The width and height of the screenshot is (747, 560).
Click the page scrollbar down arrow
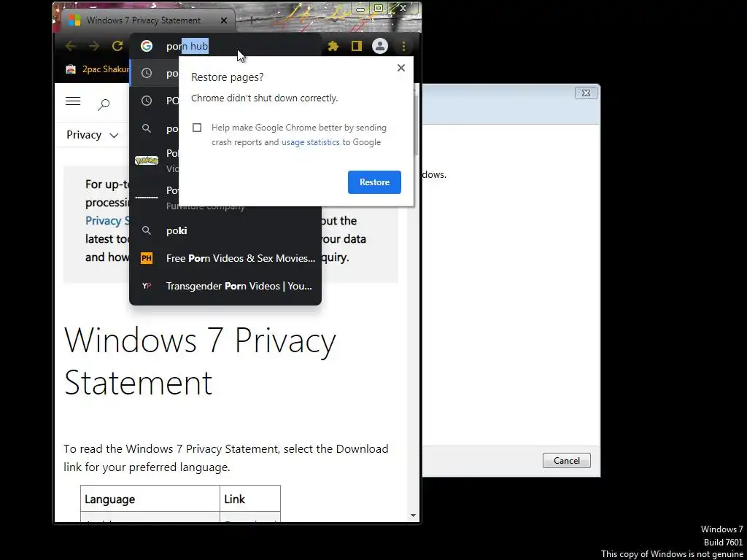(x=413, y=516)
